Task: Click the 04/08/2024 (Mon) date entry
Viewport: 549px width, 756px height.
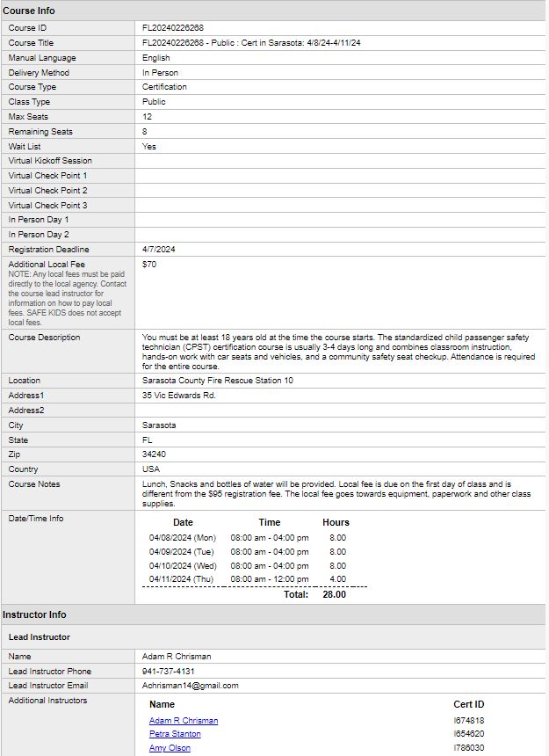Action: pos(182,538)
